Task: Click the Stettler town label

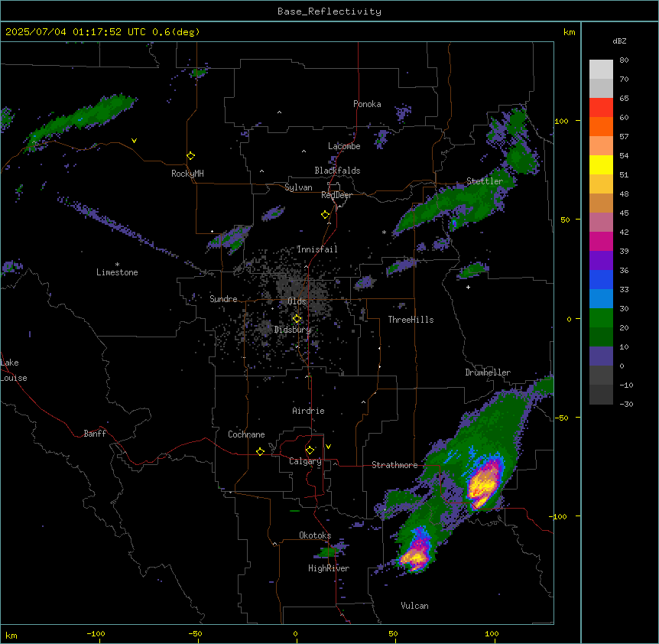Action: pyautogui.click(x=485, y=181)
